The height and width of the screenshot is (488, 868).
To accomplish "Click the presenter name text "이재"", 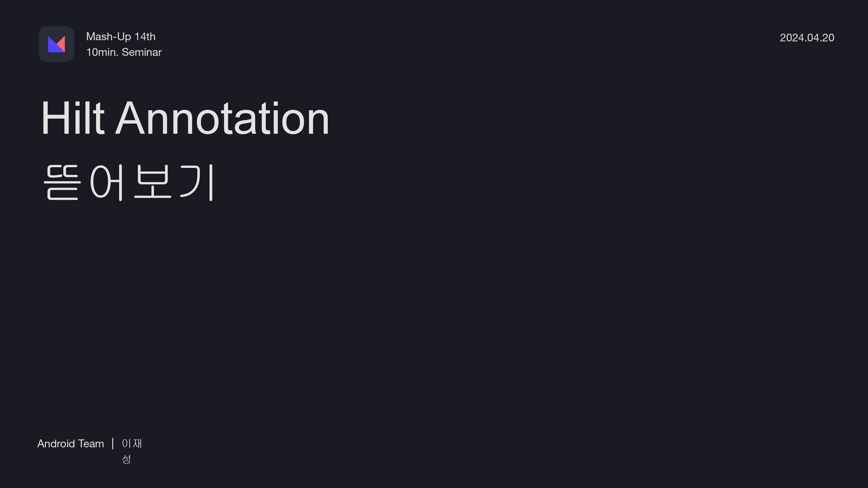I will click(x=132, y=444).
